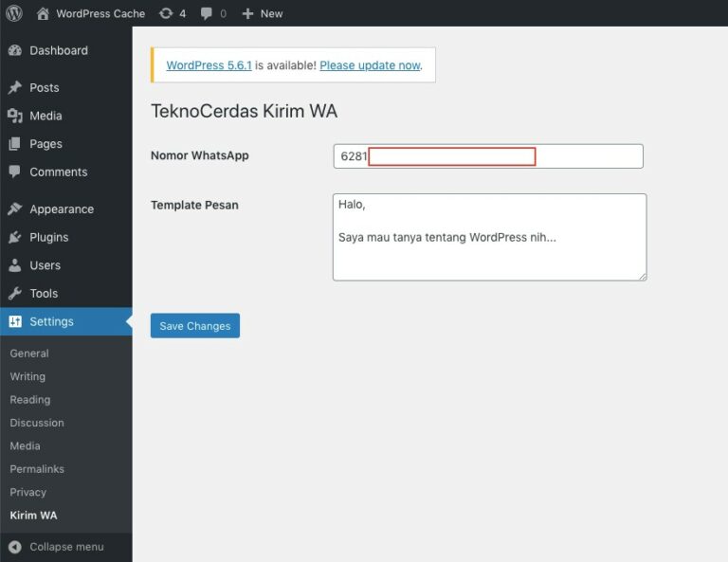Click the WordPress Cache site name
Image resolution: width=728 pixels, height=562 pixels.
coord(100,14)
